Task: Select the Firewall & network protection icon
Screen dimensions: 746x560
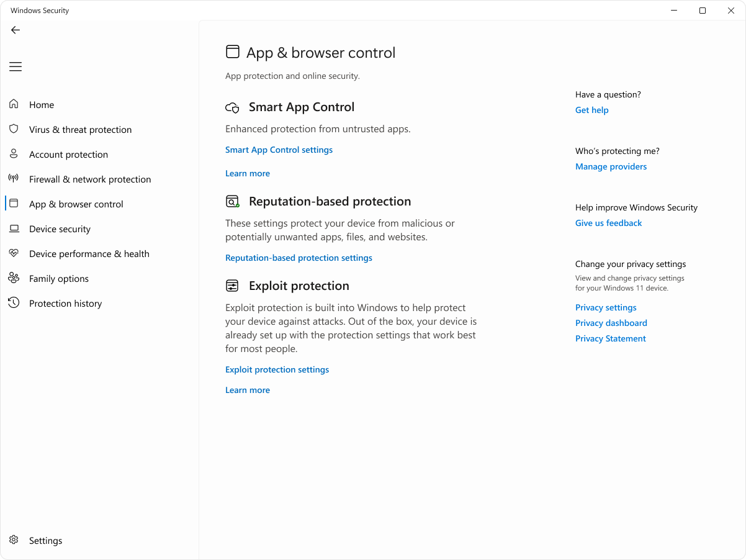Action: (x=13, y=179)
